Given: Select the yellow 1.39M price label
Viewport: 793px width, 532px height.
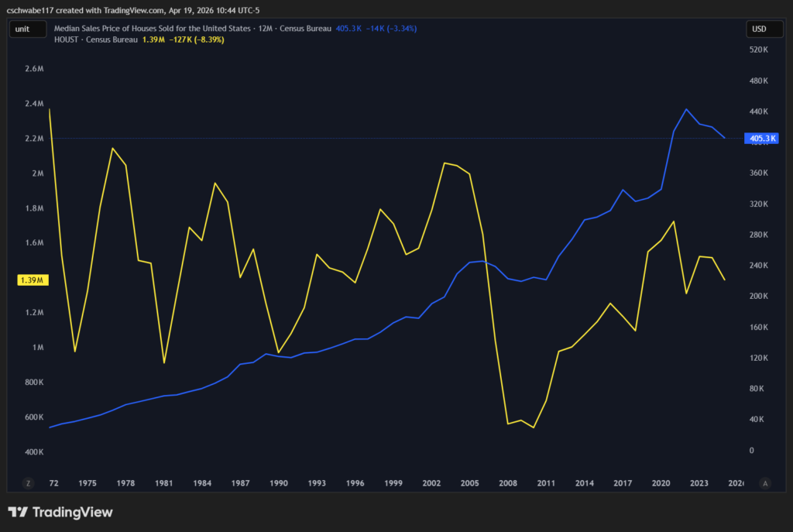Looking at the screenshot, I should coord(33,280).
